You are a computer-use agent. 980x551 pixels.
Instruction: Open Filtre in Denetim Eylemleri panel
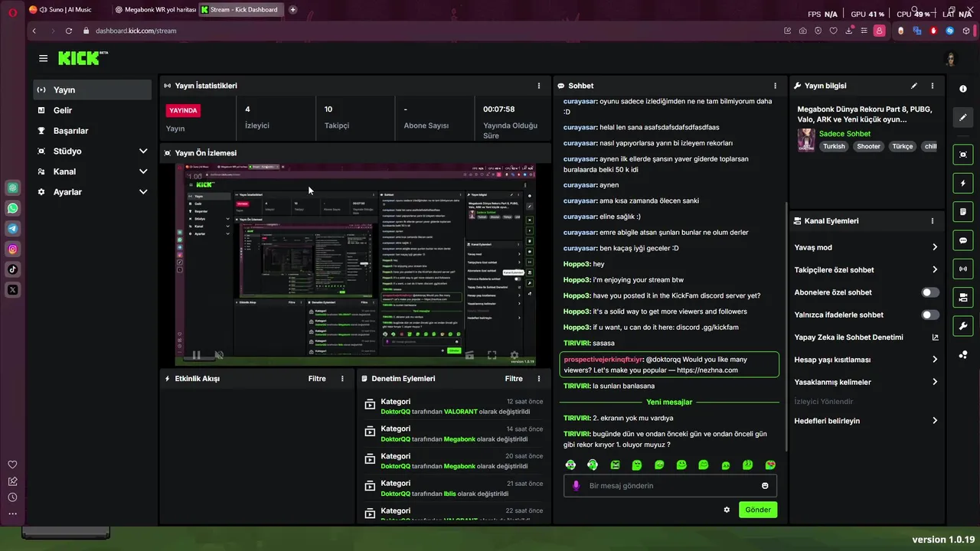(x=514, y=379)
